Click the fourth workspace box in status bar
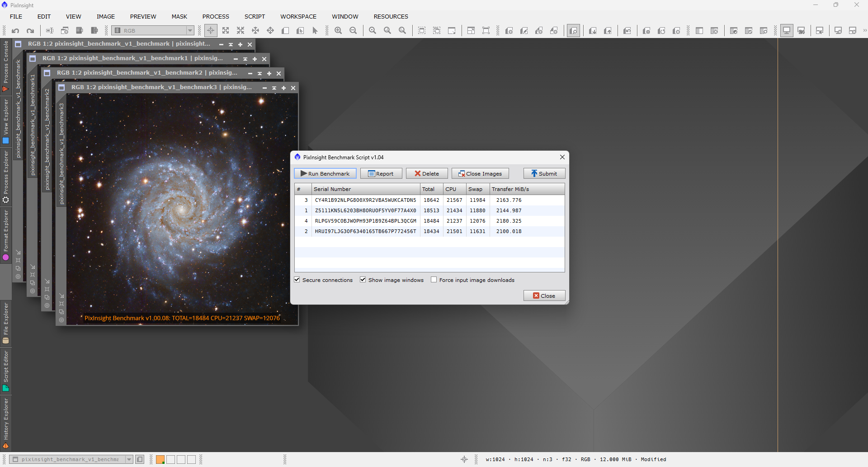The image size is (868, 467). (x=191, y=459)
